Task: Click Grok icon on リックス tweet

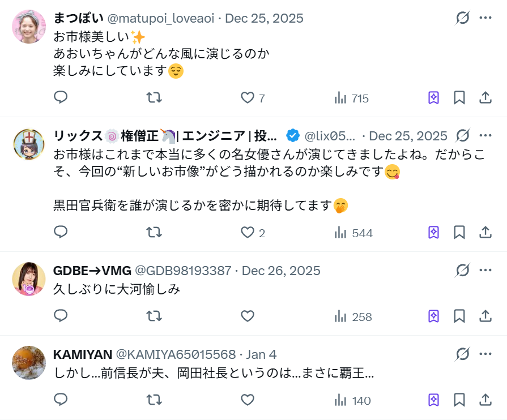Action: coord(463,136)
